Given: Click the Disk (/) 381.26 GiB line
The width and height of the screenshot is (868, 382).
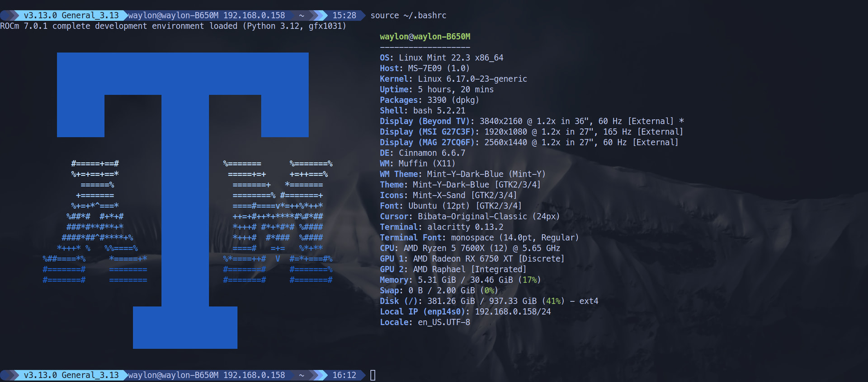Looking at the screenshot, I should coord(489,301).
